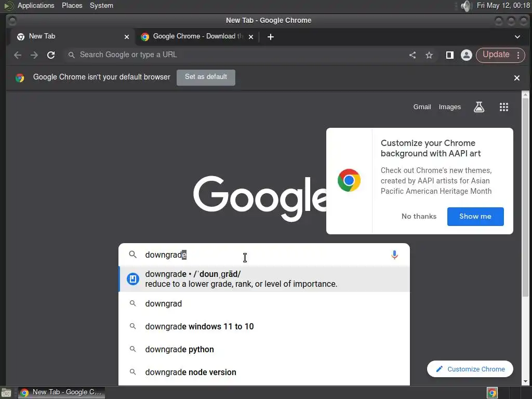Click the Google search box text 'downgrade'
The height and width of the screenshot is (399, 532).
coord(166,255)
